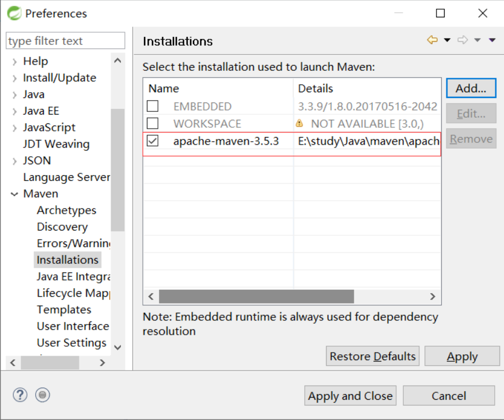Open Lifecycle Mappings page
The width and height of the screenshot is (504, 420).
74,293
